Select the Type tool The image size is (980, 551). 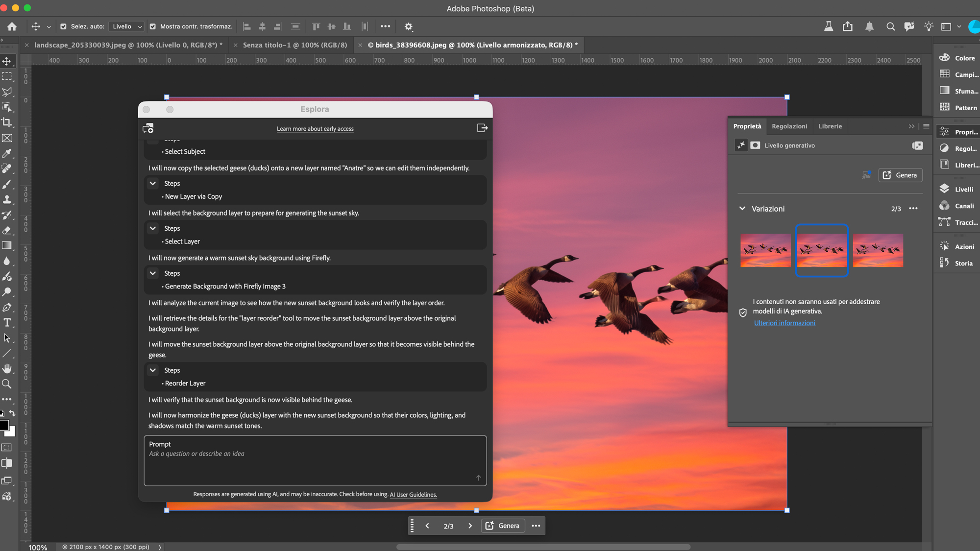coord(7,322)
